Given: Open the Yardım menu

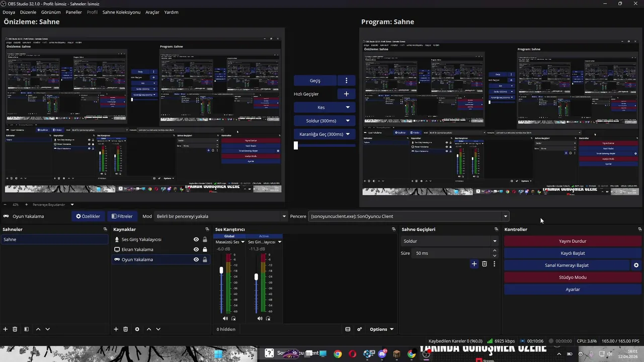Looking at the screenshot, I should point(171,12).
